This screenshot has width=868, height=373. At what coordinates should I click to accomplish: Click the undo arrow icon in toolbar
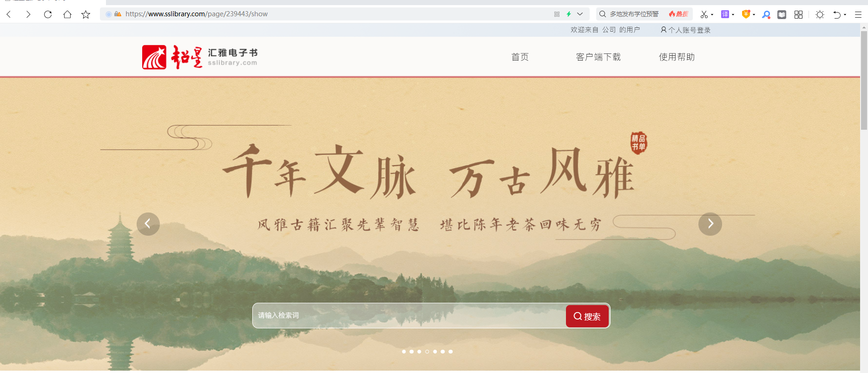837,14
